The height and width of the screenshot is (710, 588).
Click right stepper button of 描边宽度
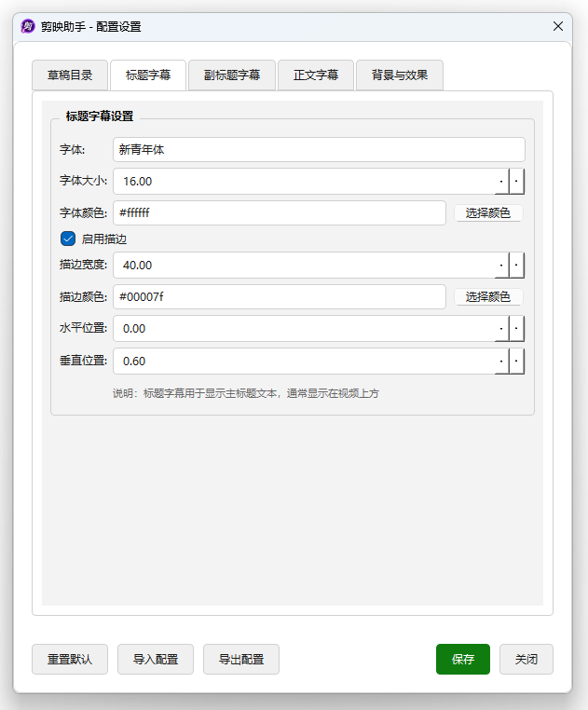coord(517,266)
